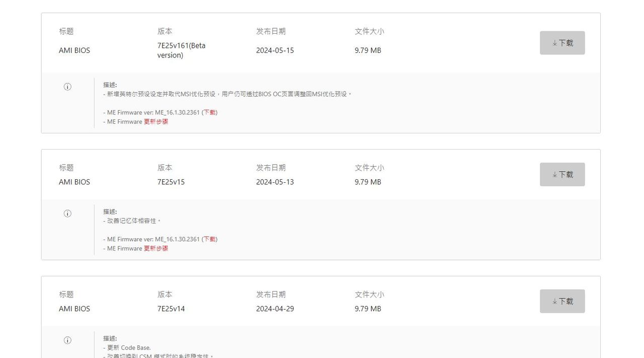Download BIOS version 7E25v161 Beta

pyautogui.click(x=562, y=43)
